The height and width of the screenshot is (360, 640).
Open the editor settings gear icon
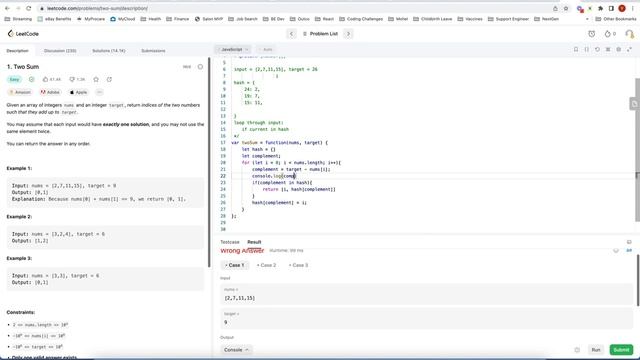(618, 49)
